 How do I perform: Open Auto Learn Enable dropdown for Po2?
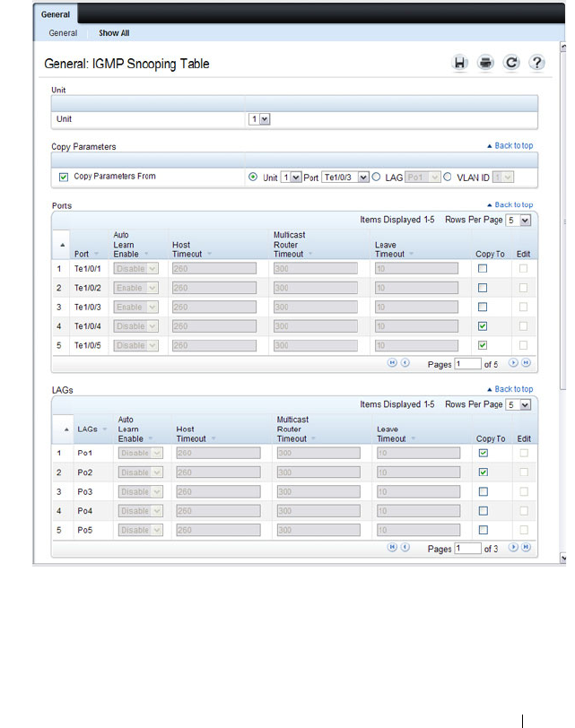click(x=140, y=472)
